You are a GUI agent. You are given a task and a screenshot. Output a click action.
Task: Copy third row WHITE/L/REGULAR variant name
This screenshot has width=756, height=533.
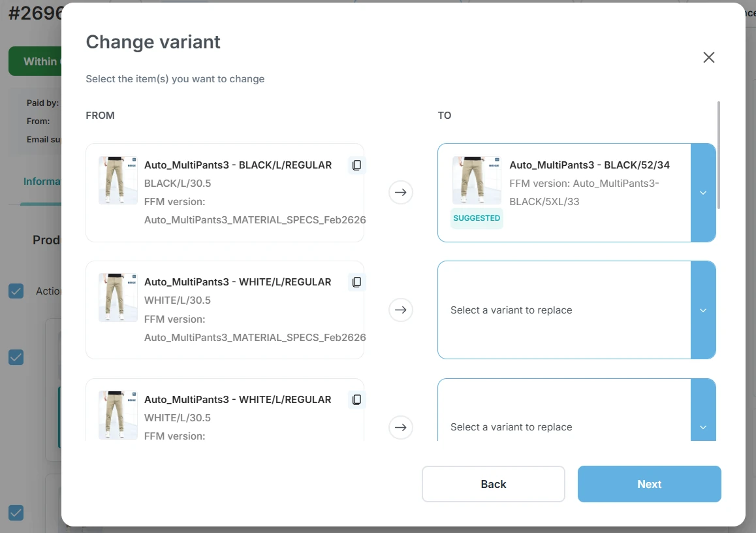pos(356,400)
